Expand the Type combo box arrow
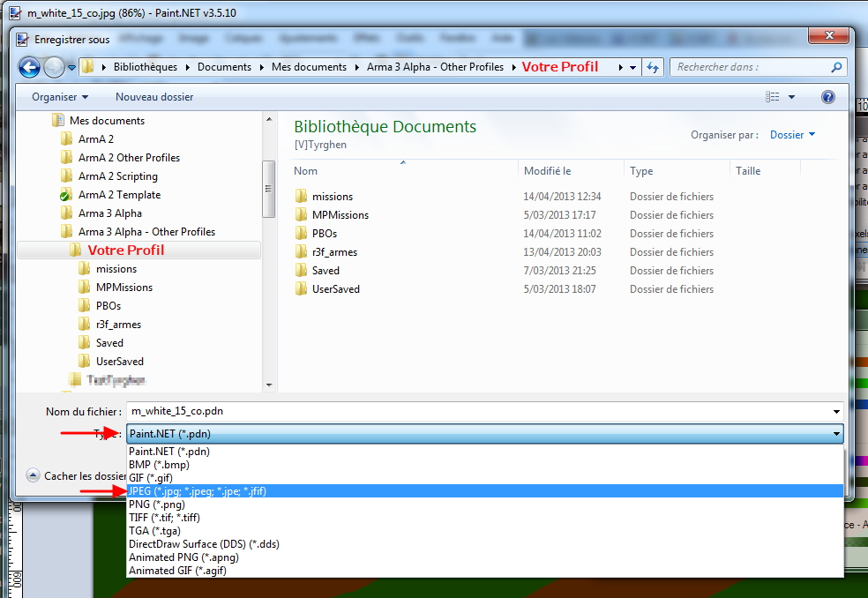868x598 pixels. point(835,434)
